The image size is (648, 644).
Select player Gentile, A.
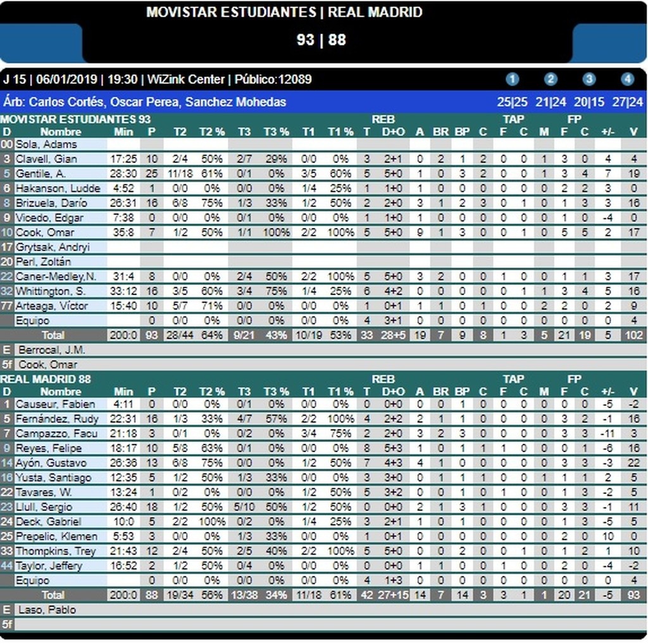(40, 174)
